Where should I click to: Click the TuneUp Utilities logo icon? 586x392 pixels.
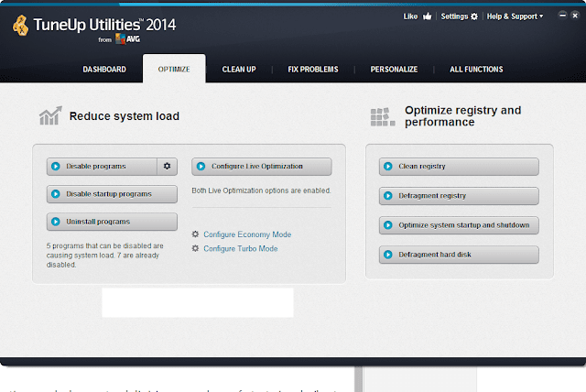pyautogui.click(x=20, y=26)
